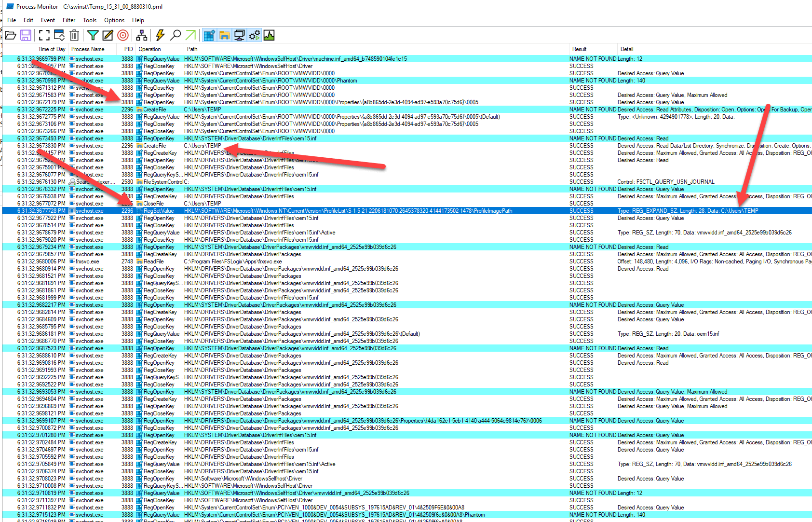
Task: Toggle Show Process and Thread Activity
Action: pyautogui.click(x=254, y=35)
